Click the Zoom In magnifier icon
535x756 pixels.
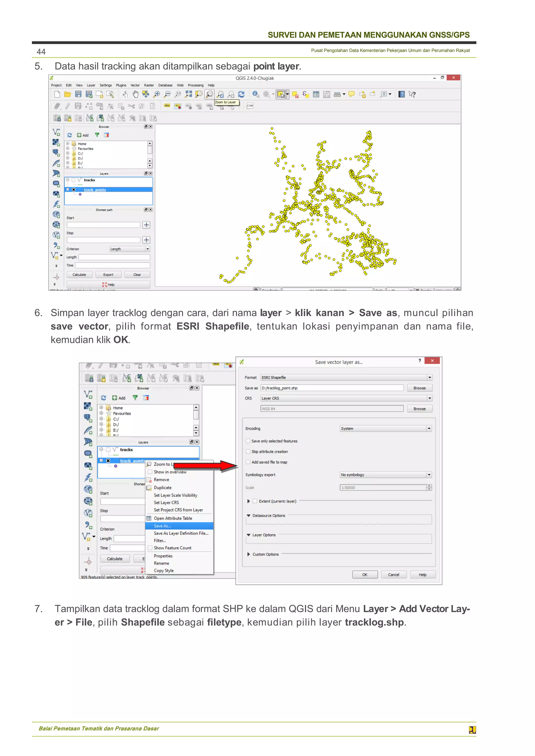click(157, 95)
